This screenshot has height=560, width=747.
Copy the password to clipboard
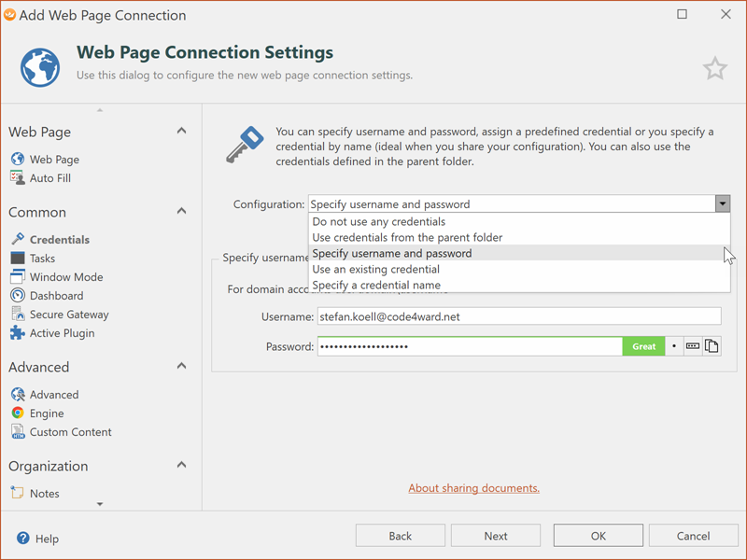(712, 346)
